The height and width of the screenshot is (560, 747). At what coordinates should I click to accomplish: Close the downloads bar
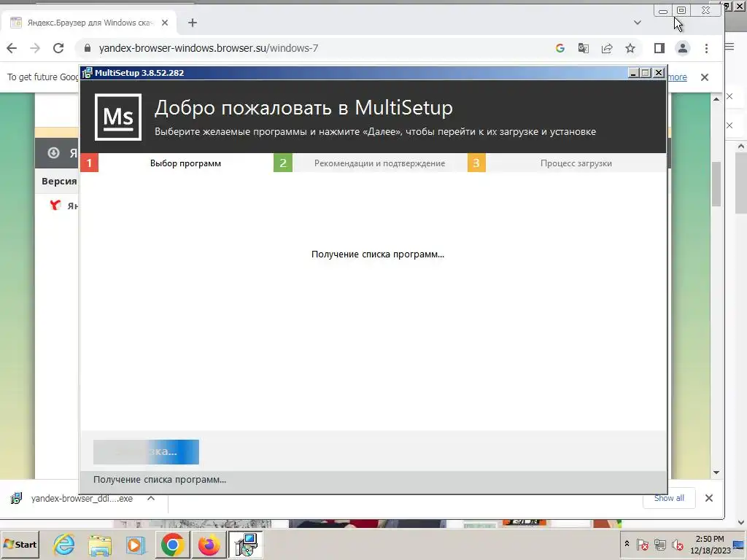tap(709, 498)
